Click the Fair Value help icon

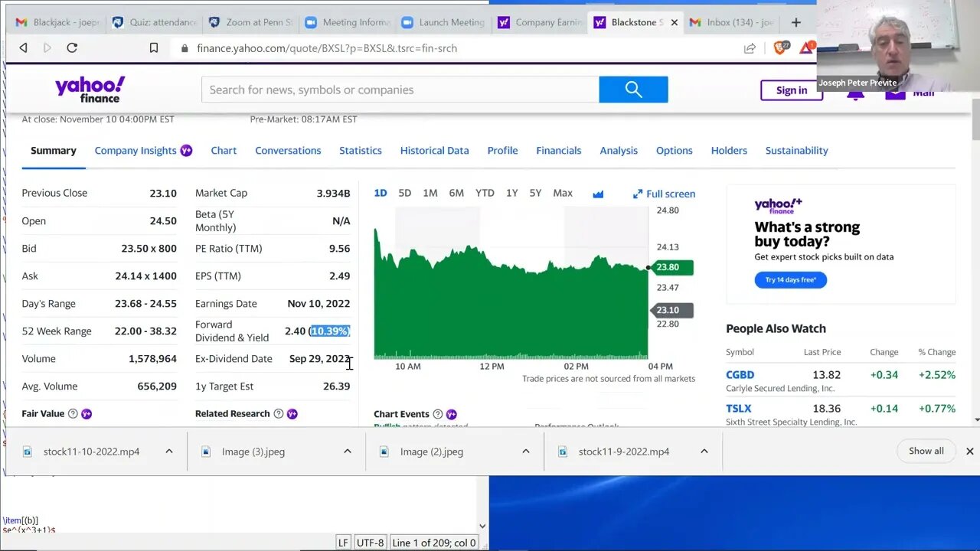(73, 414)
